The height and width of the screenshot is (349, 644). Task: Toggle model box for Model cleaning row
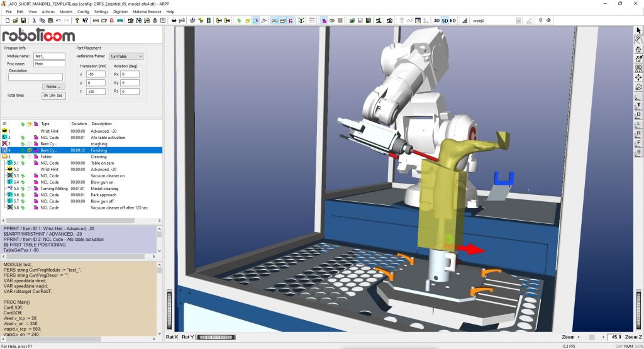(x=30, y=188)
